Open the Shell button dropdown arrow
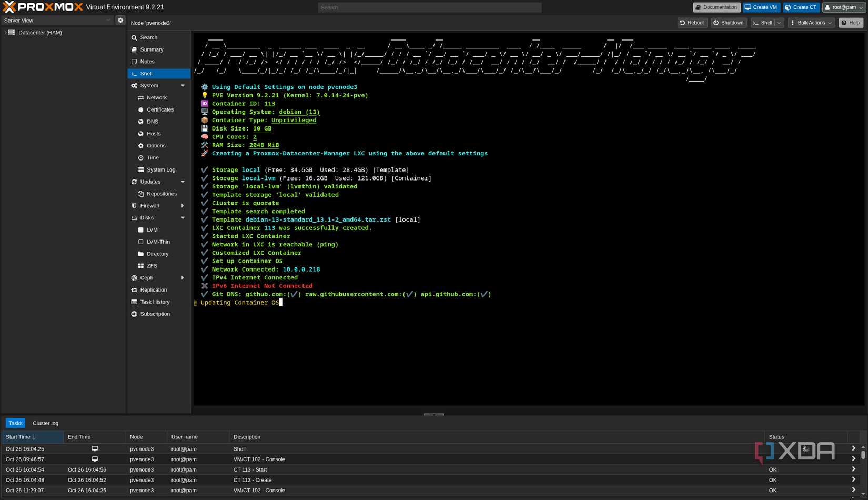This screenshot has height=500, width=868. [x=779, y=23]
